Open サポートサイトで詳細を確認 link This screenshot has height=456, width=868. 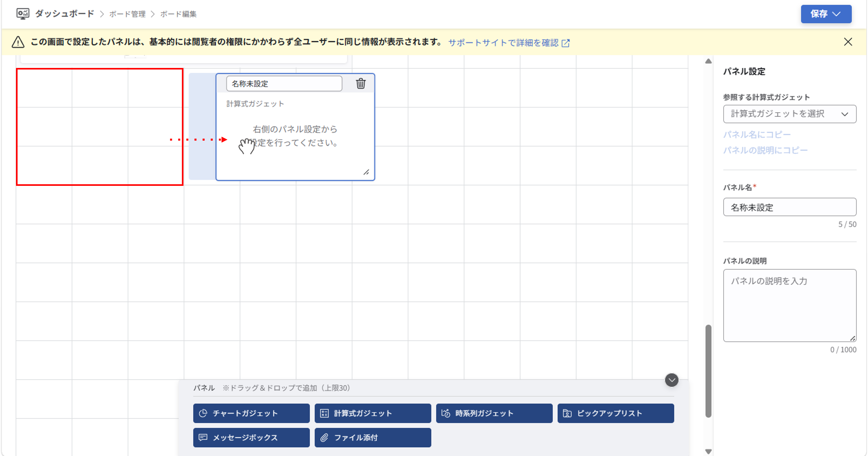503,43
